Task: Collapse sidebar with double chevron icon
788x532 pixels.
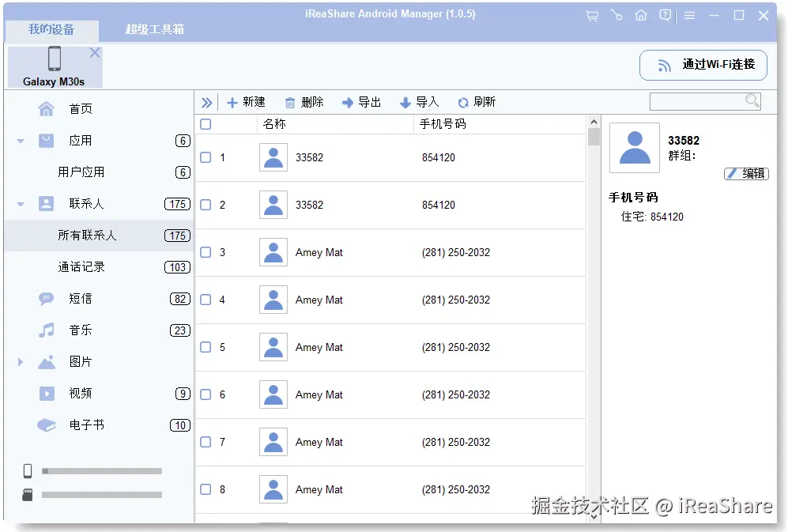Action: (206, 103)
